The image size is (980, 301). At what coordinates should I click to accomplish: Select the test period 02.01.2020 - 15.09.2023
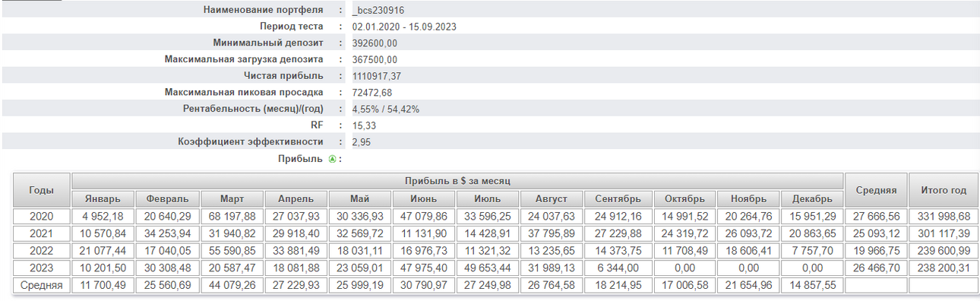[404, 27]
